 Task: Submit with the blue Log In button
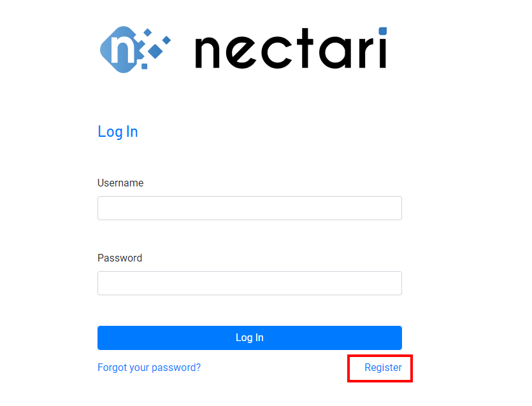click(x=250, y=338)
